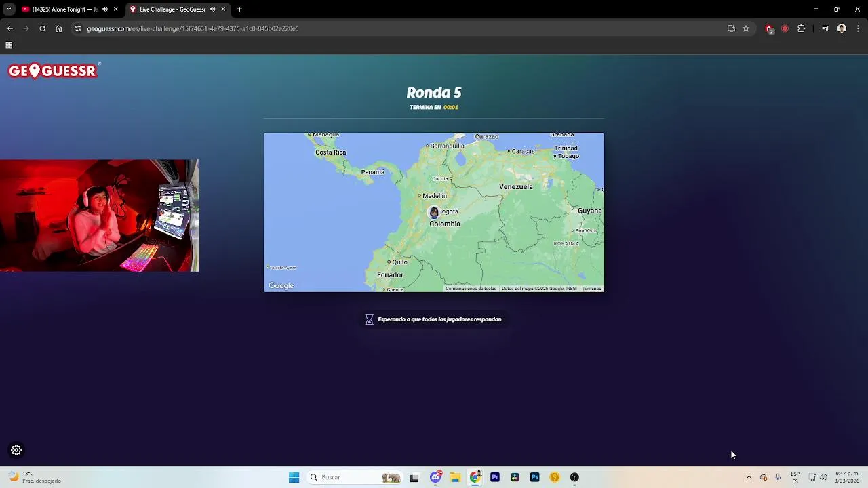The image size is (868, 488).
Task: Open OBS Studio from the taskbar
Action: (574, 477)
